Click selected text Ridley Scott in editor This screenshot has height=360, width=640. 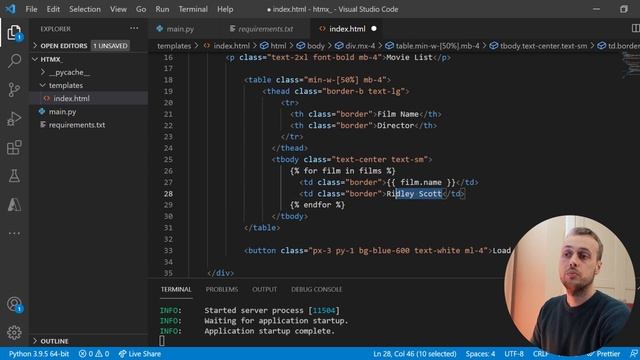pos(414,194)
